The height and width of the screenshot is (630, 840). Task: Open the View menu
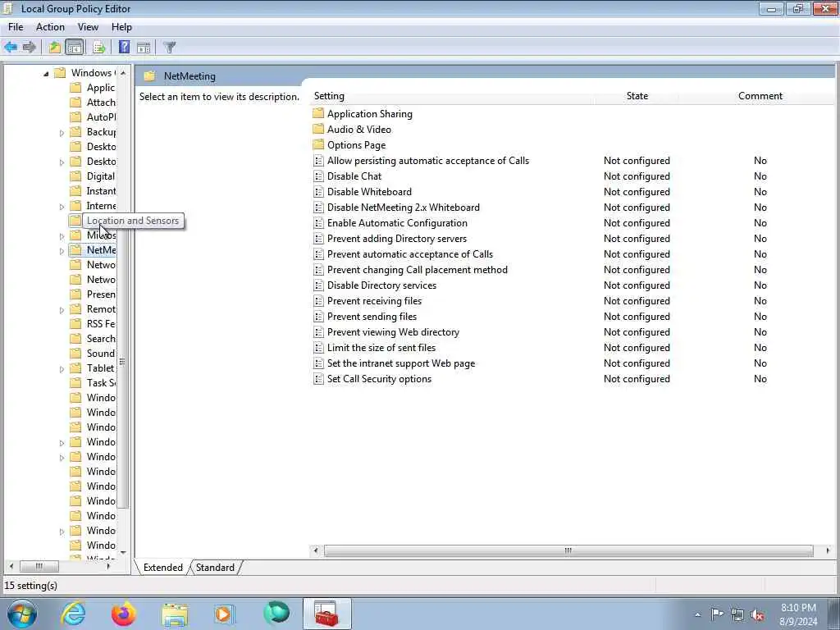coord(88,27)
